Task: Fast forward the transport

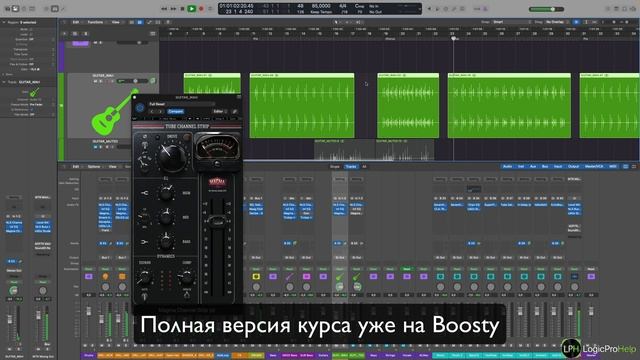Action: pos(173,9)
